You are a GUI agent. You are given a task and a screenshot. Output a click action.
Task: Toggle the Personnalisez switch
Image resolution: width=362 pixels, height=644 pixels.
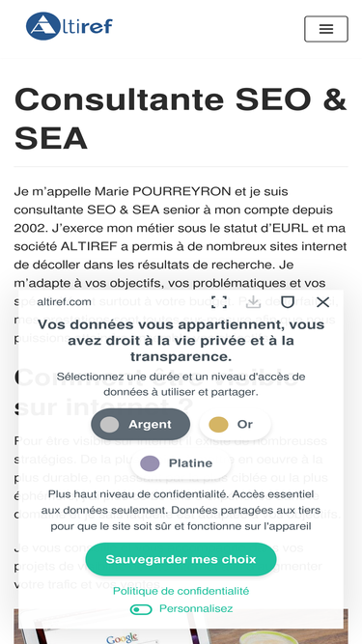point(141,609)
